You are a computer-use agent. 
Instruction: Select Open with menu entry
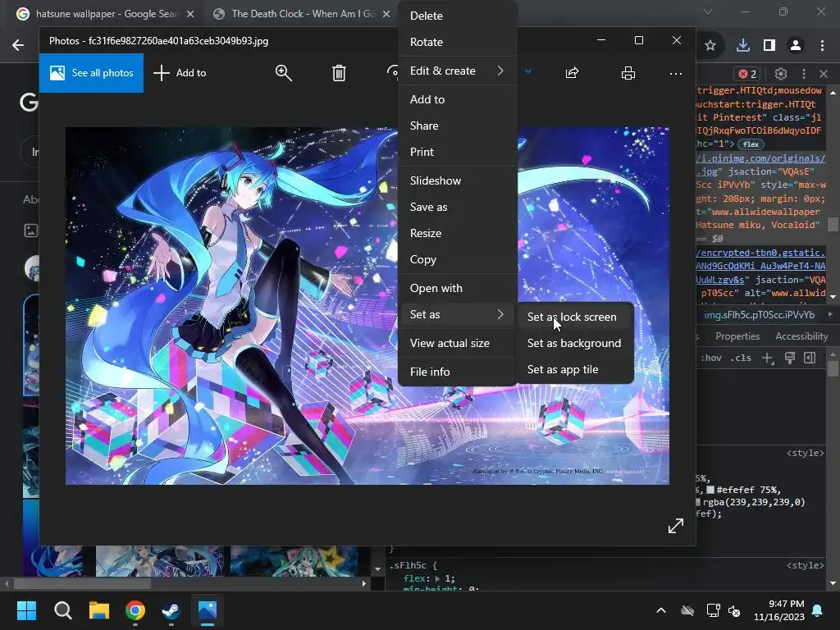[458, 288]
